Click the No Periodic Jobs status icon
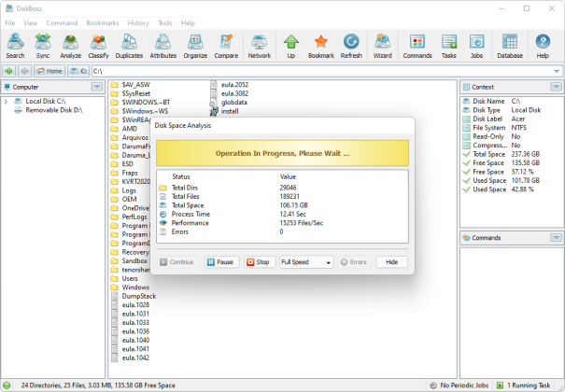Image resolution: width=565 pixels, height=392 pixels. 433,385
